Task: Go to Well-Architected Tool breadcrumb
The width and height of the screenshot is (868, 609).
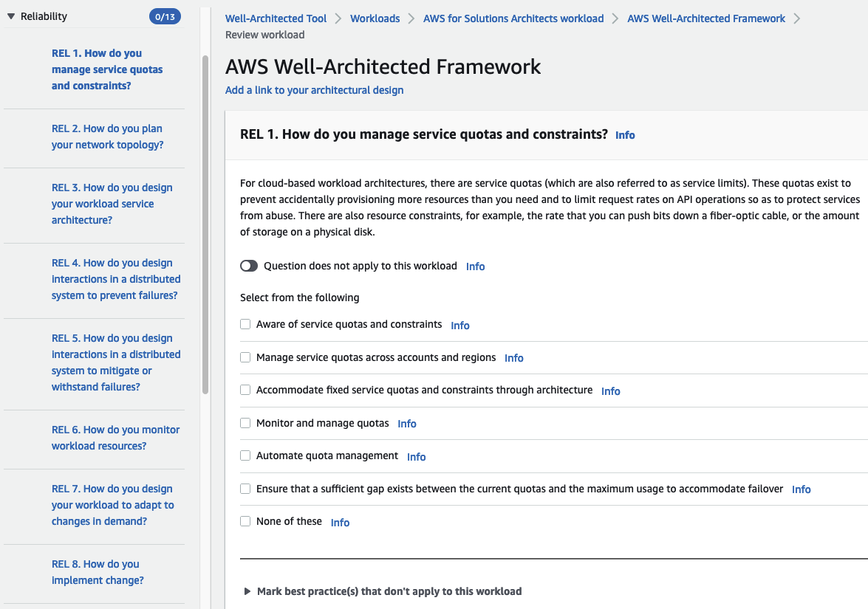Action: (x=276, y=18)
